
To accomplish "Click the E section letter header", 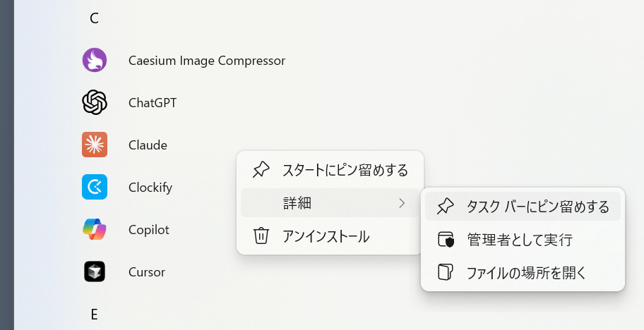I will point(94,314).
